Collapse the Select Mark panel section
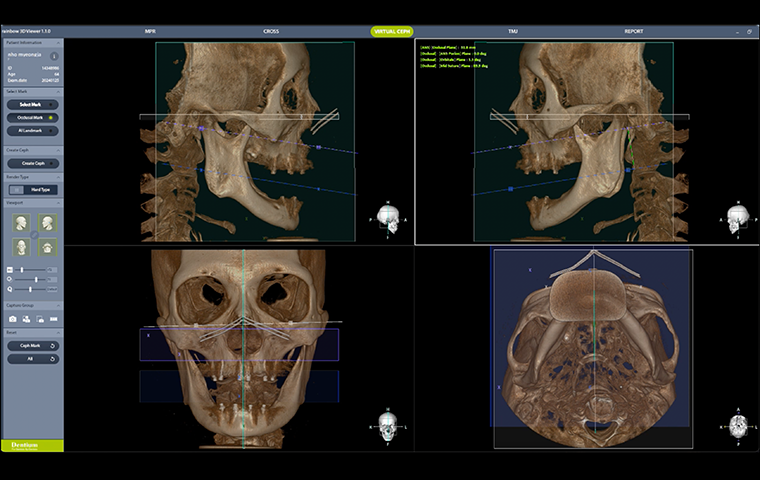The width and height of the screenshot is (760, 480). point(58,91)
